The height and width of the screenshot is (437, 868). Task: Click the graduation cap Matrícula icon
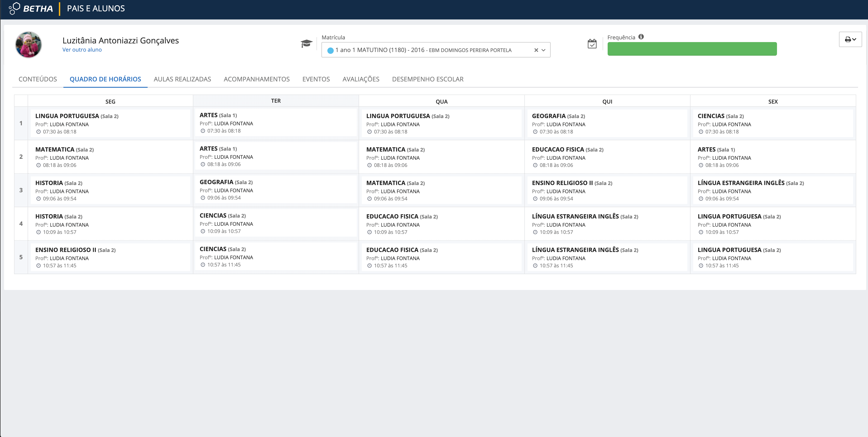pos(306,44)
